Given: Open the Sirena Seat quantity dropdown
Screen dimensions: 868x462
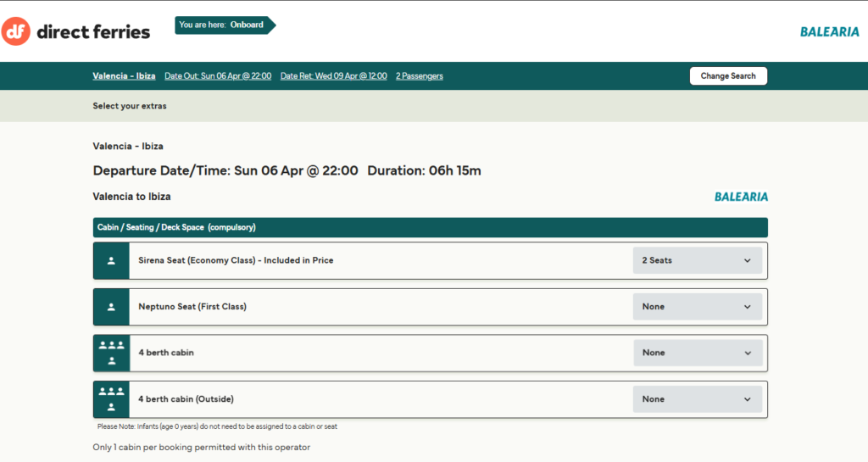Looking at the screenshot, I should (697, 261).
